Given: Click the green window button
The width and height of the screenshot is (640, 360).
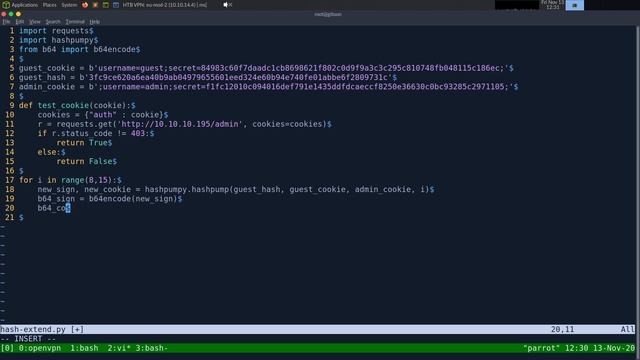Looking at the screenshot, I should 11,14.
